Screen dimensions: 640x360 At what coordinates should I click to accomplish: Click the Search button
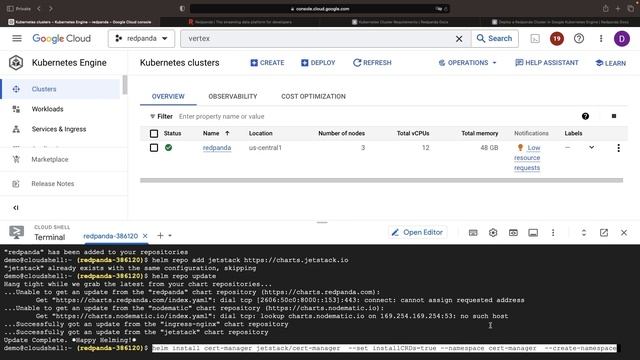tap(495, 38)
